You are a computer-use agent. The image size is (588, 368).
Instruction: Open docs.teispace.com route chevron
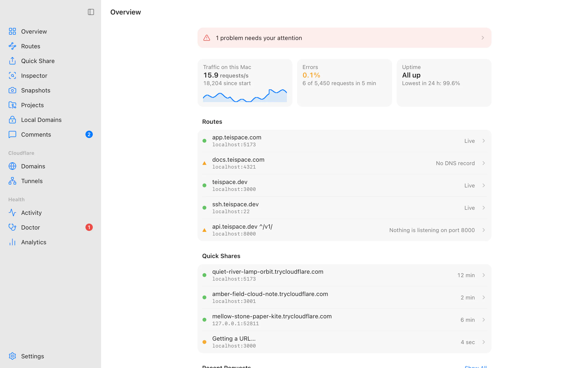pos(483,163)
